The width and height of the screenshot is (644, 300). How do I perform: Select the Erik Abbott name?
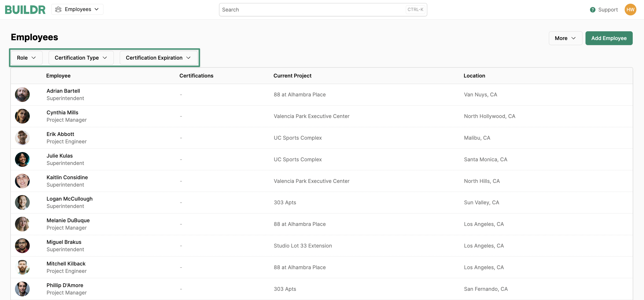tap(60, 134)
